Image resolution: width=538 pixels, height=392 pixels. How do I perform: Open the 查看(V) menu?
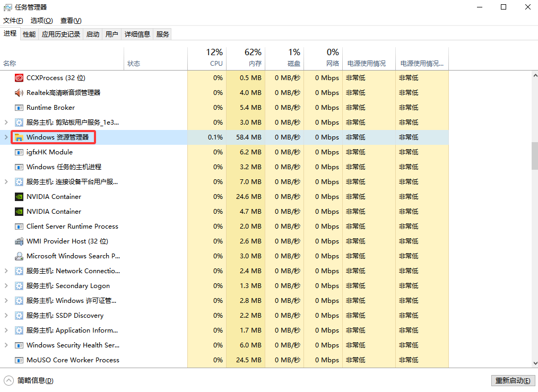point(71,21)
